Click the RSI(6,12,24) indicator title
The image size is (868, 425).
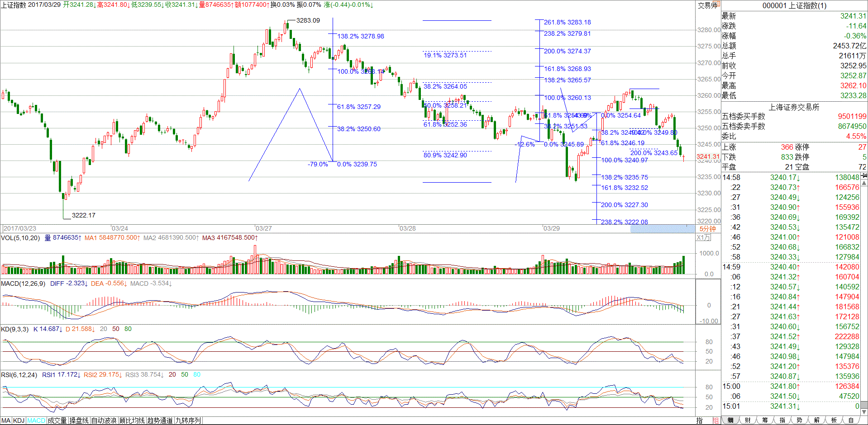19,375
